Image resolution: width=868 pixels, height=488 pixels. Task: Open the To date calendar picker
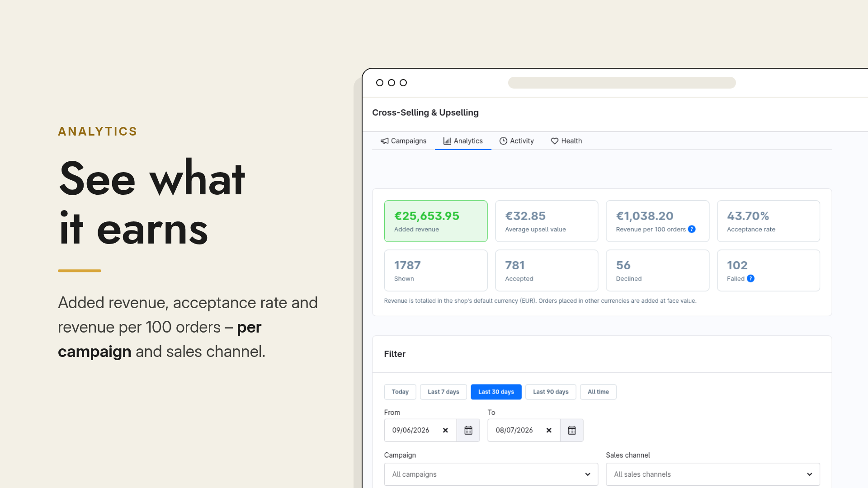(x=572, y=430)
